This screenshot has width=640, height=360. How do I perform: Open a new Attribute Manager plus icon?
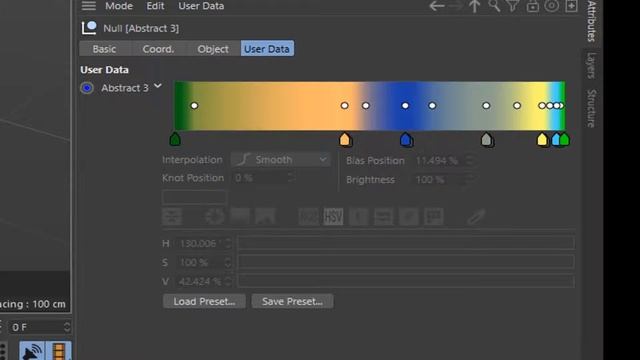click(x=571, y=6)
